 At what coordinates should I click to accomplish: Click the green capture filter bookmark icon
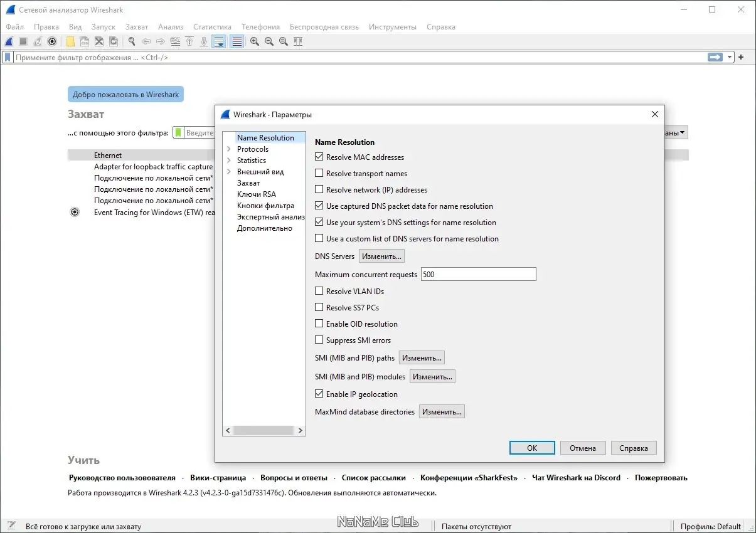click(178, 133)
